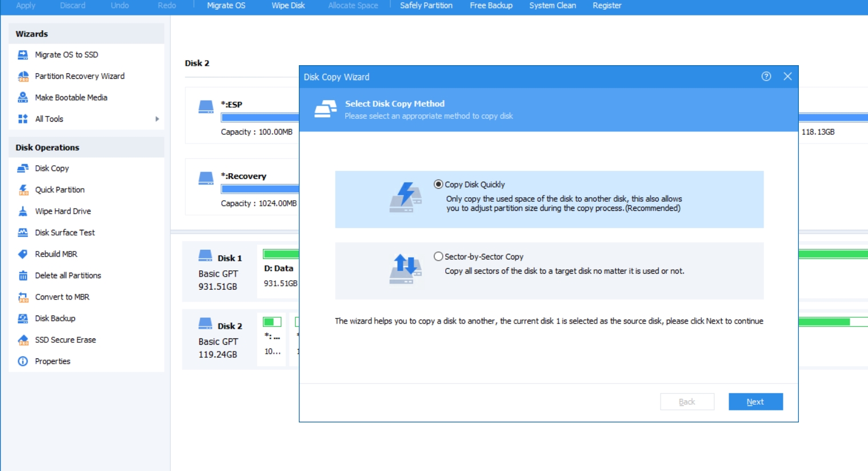Start a Disk Surface Test
Image resolution: width=868 pixels, height=471 pixels.
click(x=63, y=232)
